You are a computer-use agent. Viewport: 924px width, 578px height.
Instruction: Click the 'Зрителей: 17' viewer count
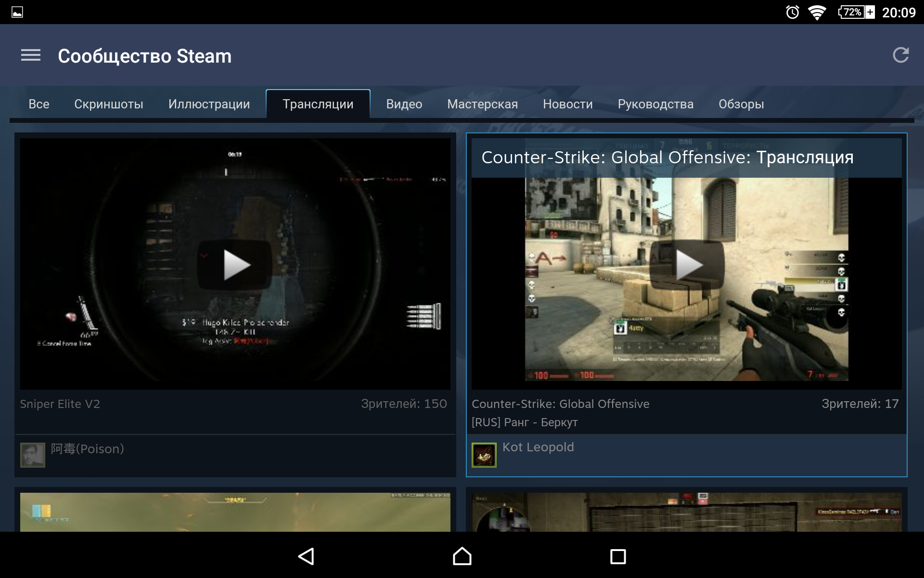pos(860,404)
